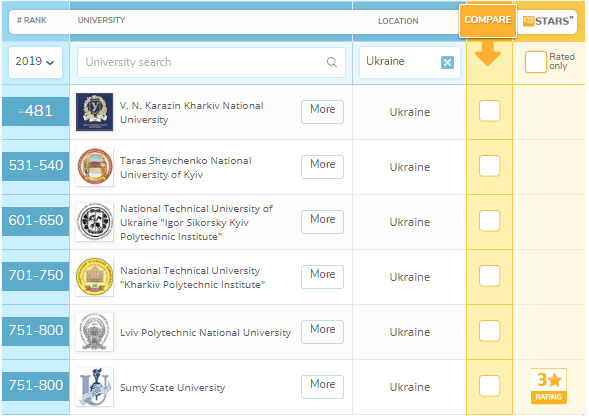Tick compare box for Lviv Polytechnic

coord(489,331)
